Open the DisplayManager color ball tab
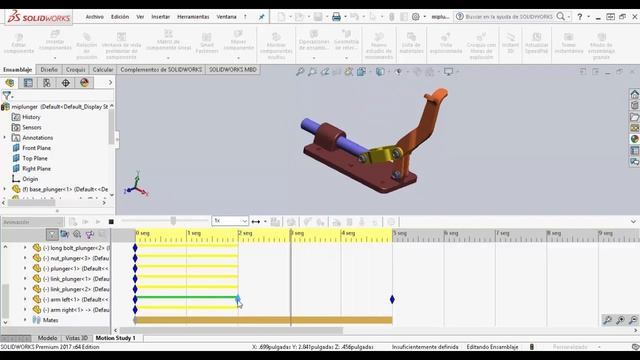Image resolution: width=640 pixels, height=360 pixels. click(84, 83)
